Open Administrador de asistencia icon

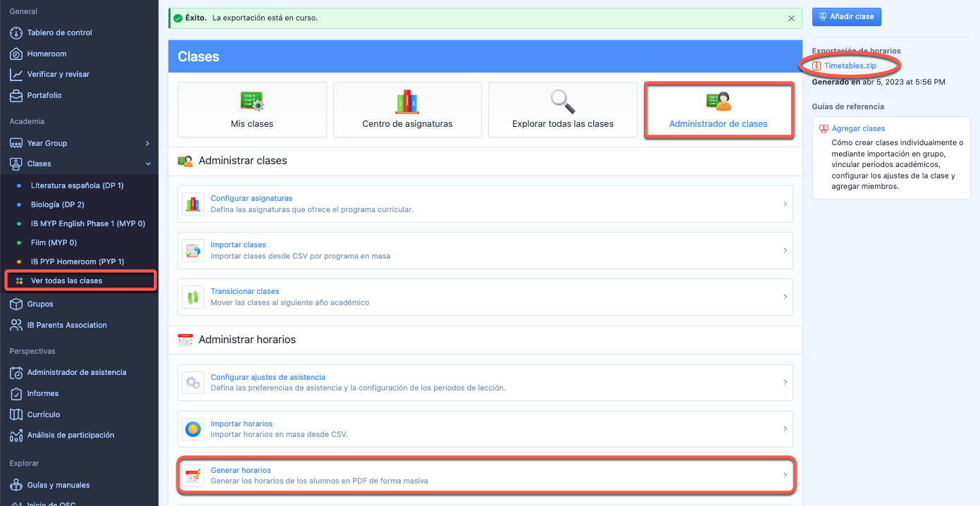coord(15,372)
